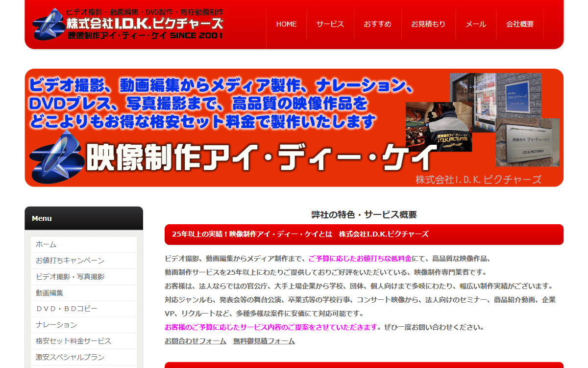
Task: Click the 弊社の特色・サービス概要 heading
Action: point(364,215)
